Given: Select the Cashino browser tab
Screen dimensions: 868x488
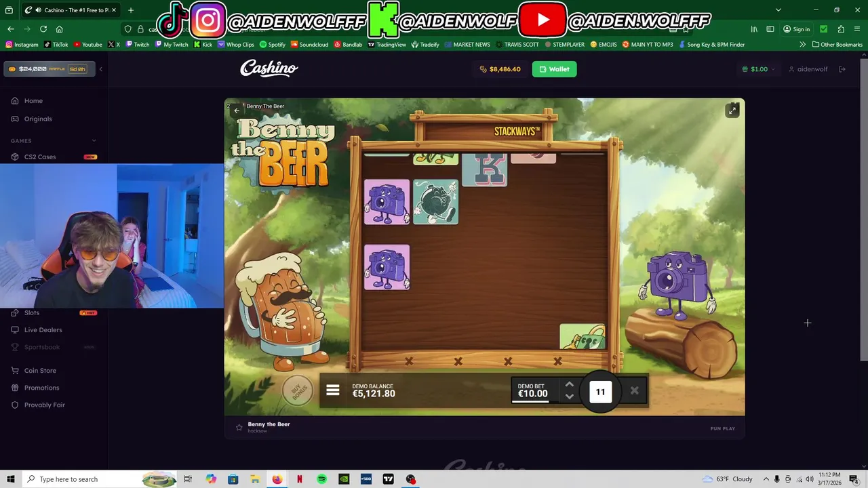Looking at the screenshot, I should click(70, 10).
